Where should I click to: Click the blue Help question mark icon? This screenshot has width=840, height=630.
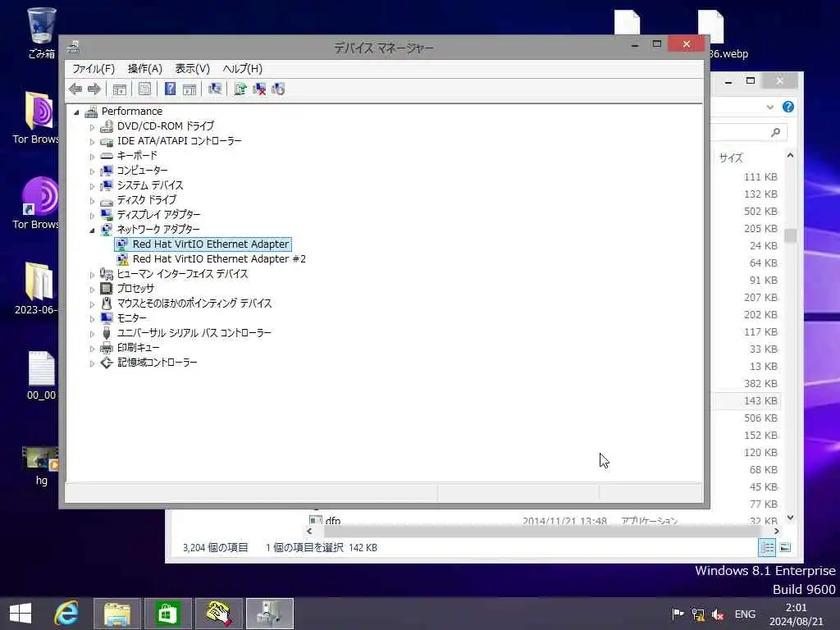point(170,89)
